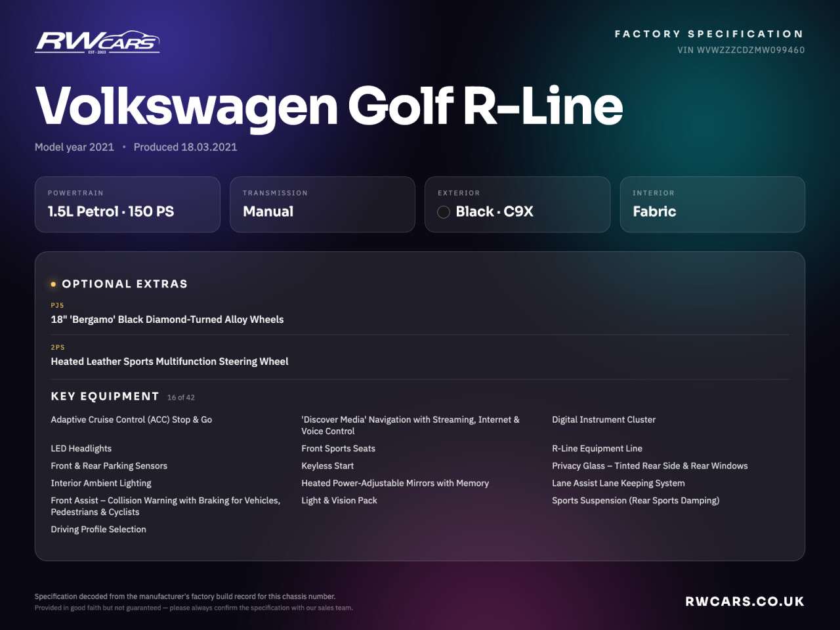Click the orange bullet beside Optional Extras
Screen dimensions: 840x630
tap(53, 284)
